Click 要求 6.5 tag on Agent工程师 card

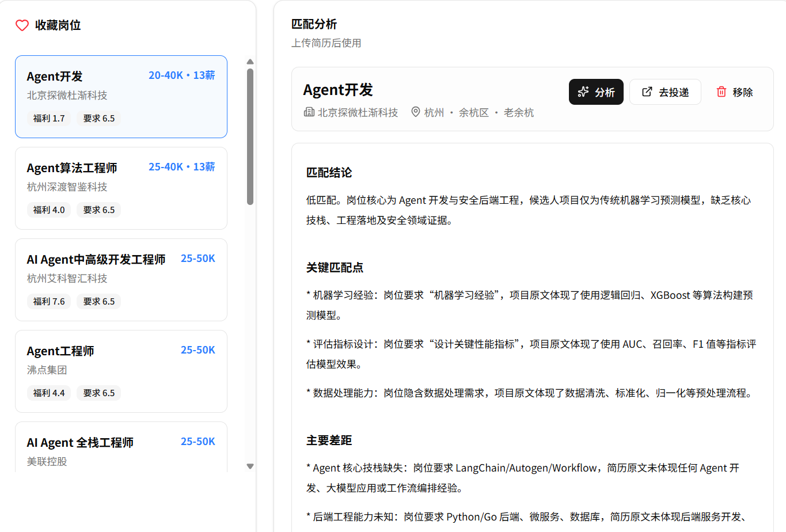click(99, 393)
